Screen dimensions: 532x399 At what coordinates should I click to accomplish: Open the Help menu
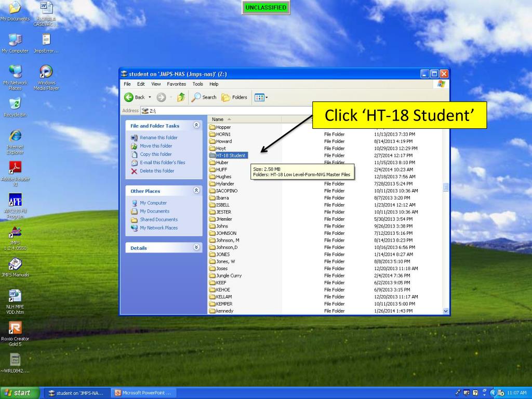coord(214,84)
